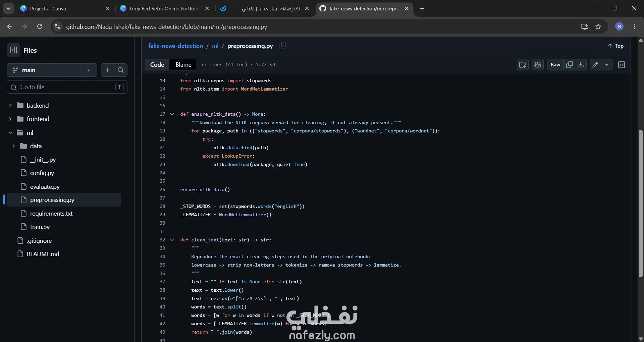The width and height of the screenshot is (644, 342).
Task: Expand the backend folder
Action: point(10,105)
